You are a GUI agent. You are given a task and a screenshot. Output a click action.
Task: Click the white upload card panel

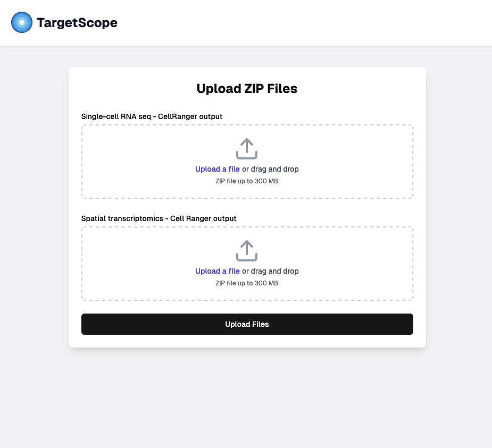click(x=246, y=207)
